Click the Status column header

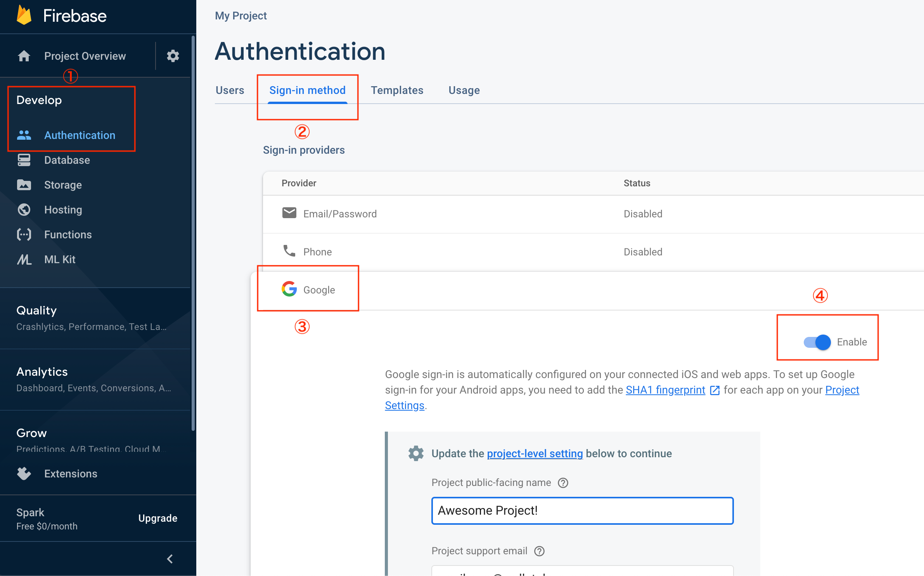637,183
